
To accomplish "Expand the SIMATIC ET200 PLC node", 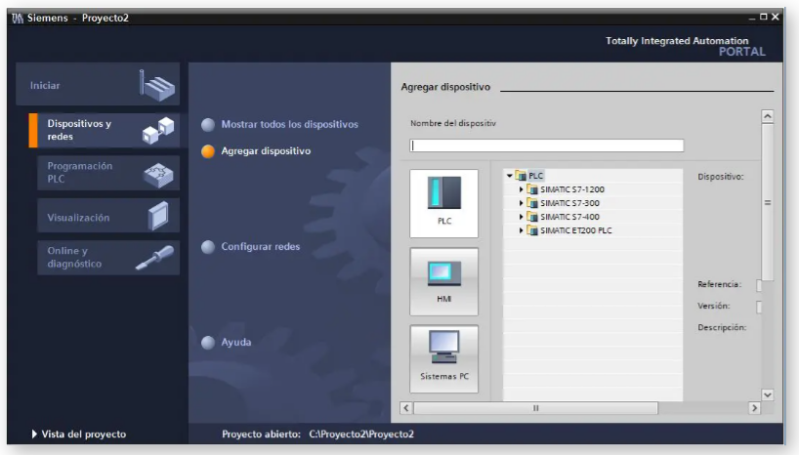I will 521,231.
